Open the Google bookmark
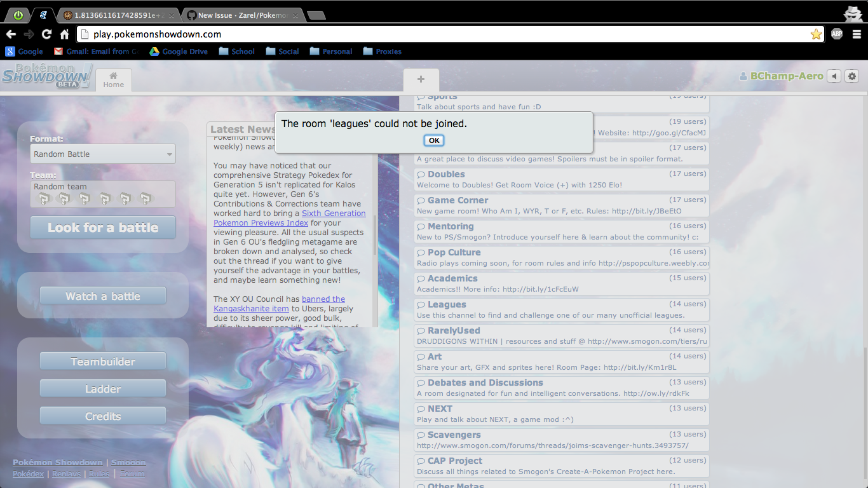This screenshot has height=488, width=868. [24, 51]
